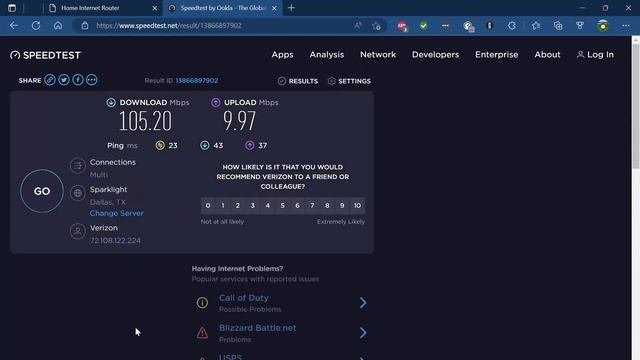The image size is (640, 360).
Task: Click Change Server link
Action: 117,213
